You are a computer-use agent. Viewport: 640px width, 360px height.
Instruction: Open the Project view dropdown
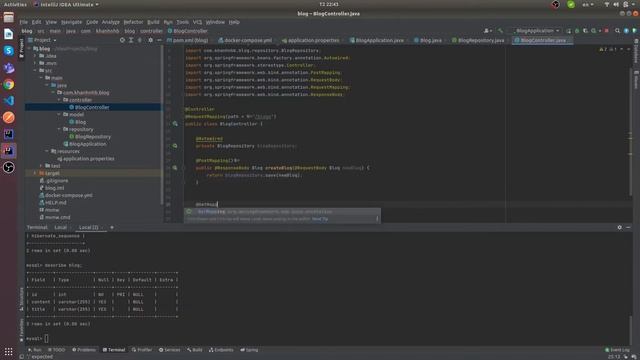[x=42, y=40]
